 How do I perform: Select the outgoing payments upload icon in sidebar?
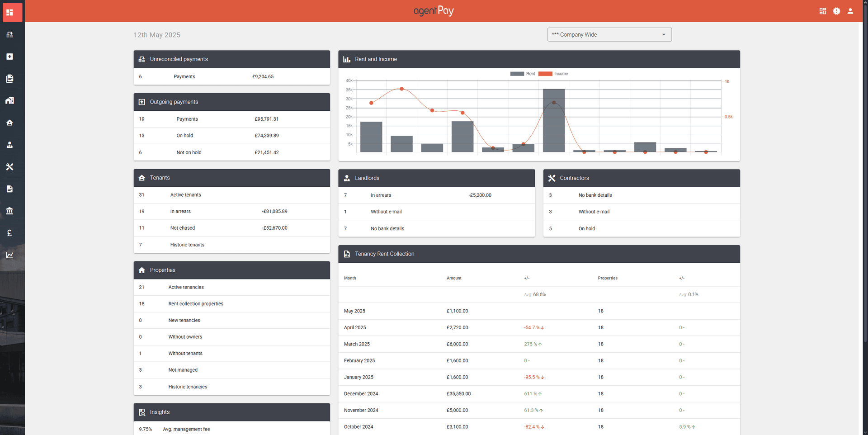coord(9,57)
